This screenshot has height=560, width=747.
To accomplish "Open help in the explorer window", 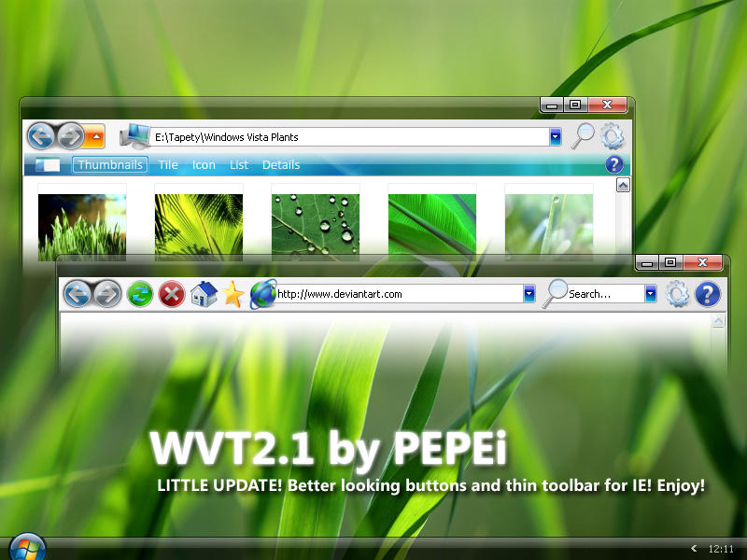I will pyautogui.click(x=614, y=165).
